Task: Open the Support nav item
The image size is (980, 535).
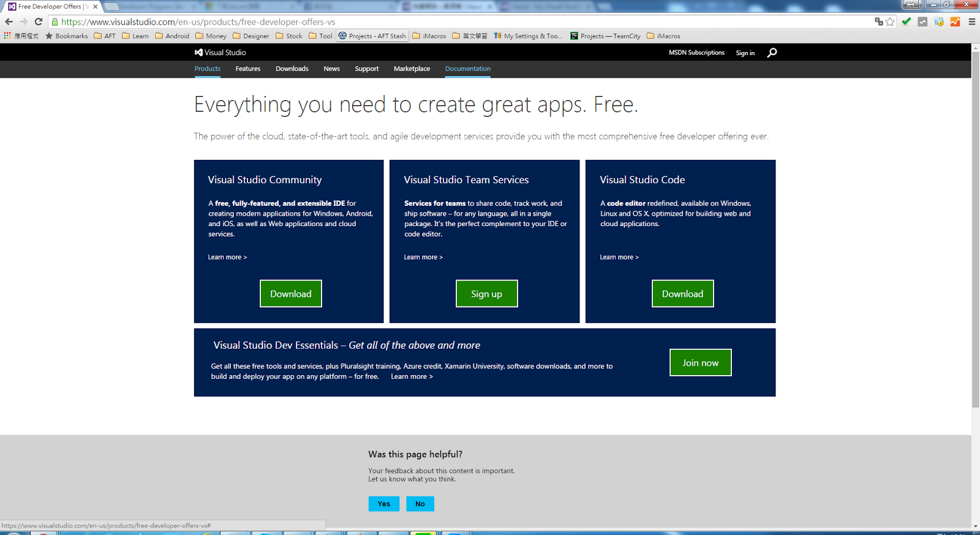Action: point(367,69)
